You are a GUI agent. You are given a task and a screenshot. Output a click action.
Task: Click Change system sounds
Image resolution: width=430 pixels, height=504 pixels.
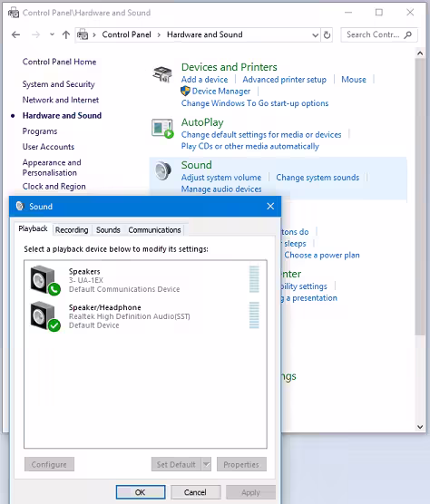318,178
